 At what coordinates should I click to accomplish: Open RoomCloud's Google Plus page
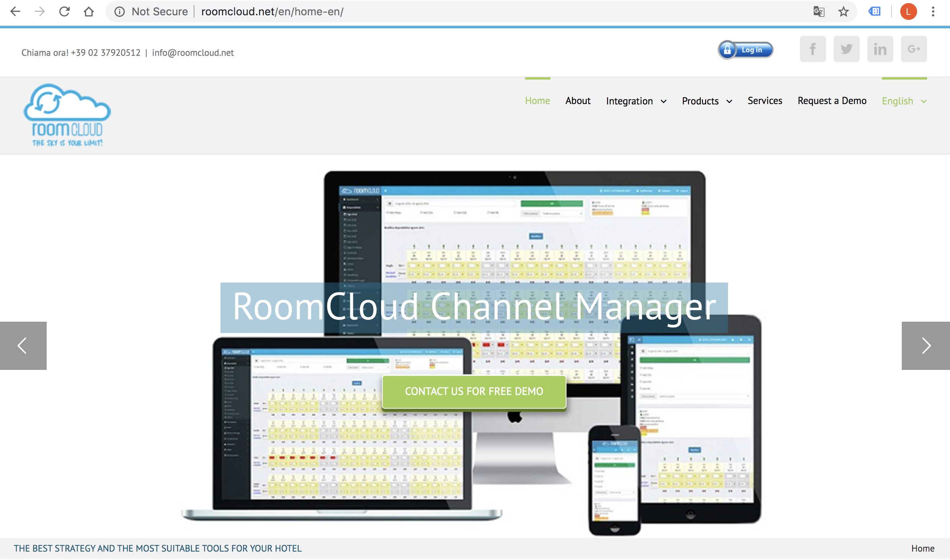click(x=914, y=49)
